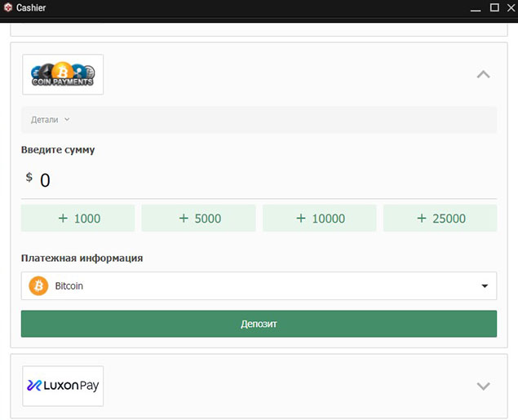Image resolution: width=518 pixels, height=420 pixels.
Task: Click the dollar sign currency symbol
Action: click(x=29, y=177)
